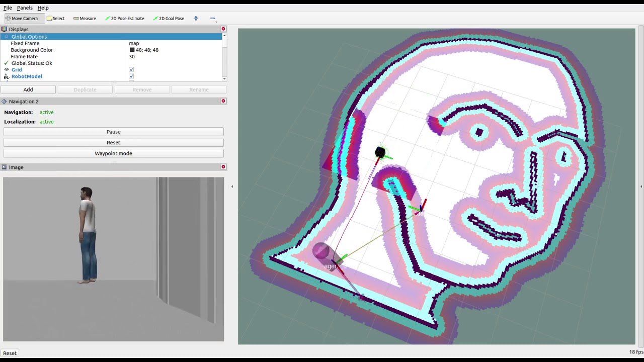Viewport: 644px width, 362px height.
Task: Close the Displays panel
Action: tap(223, 29)
